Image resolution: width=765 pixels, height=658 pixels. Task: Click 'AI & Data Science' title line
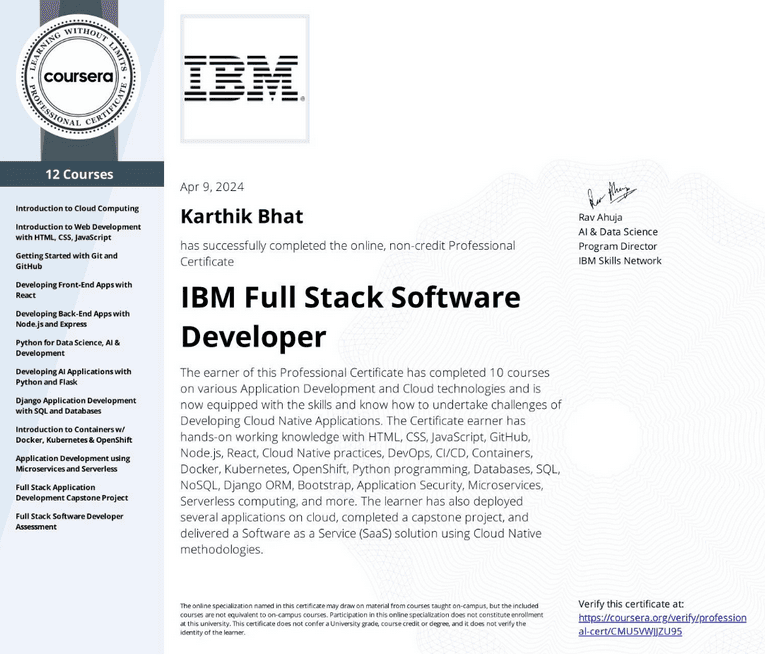(618, 232)
